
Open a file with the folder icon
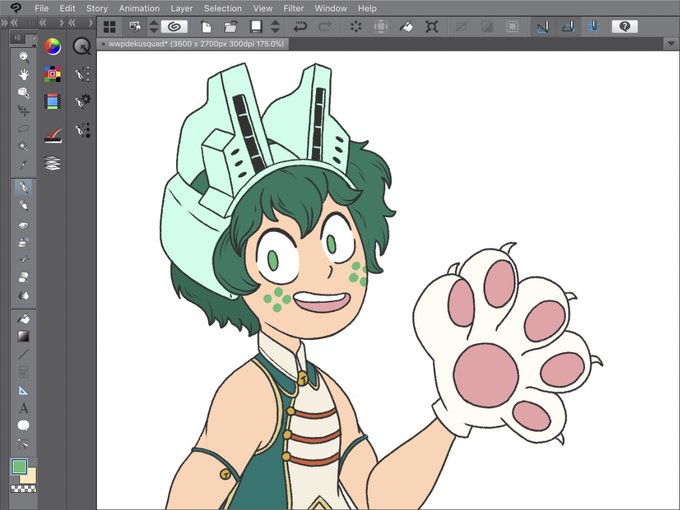pyautogui.click(x=231, y=27)
